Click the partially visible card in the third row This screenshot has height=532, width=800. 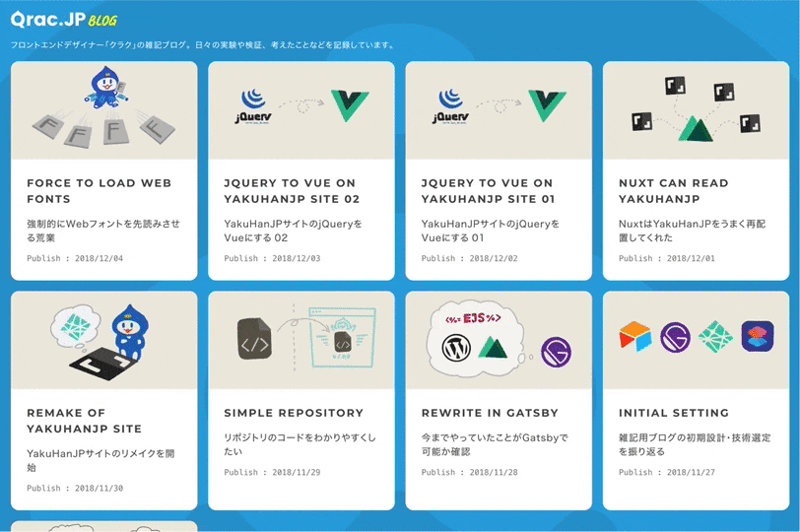point(104,526)
